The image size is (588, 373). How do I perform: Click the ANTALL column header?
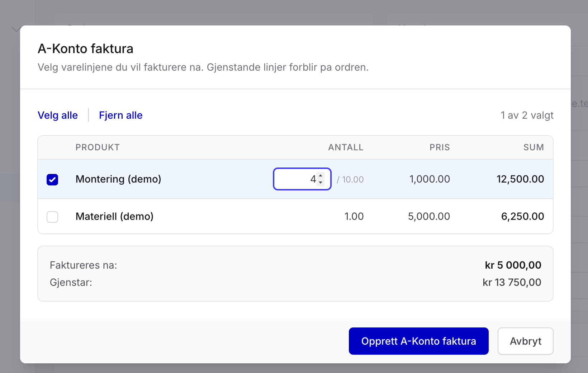click(x=346, y=147)
